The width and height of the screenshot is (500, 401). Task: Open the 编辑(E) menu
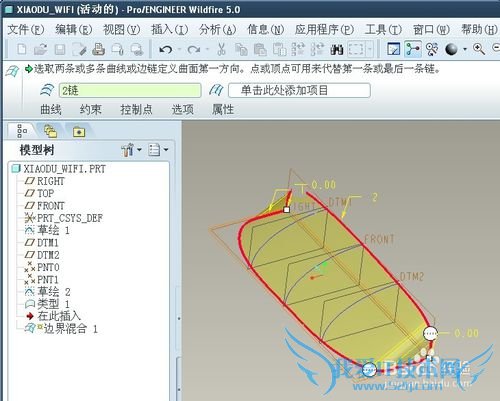(x=74, y=30)
